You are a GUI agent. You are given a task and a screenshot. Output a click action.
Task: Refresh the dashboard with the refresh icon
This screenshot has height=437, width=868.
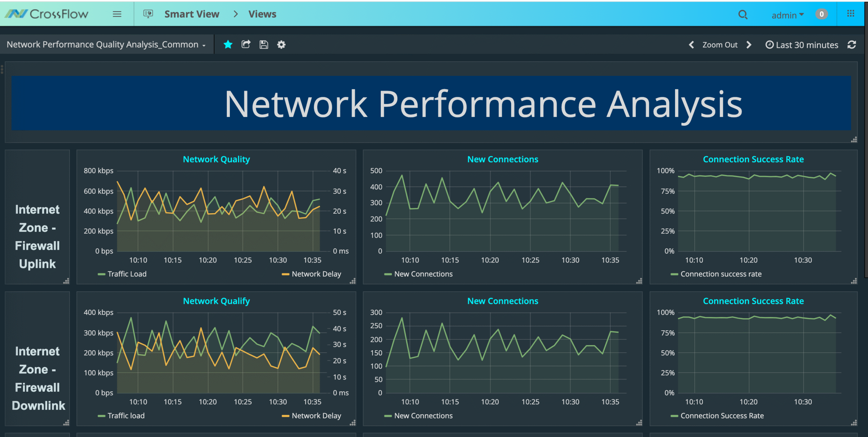[852, 45]
